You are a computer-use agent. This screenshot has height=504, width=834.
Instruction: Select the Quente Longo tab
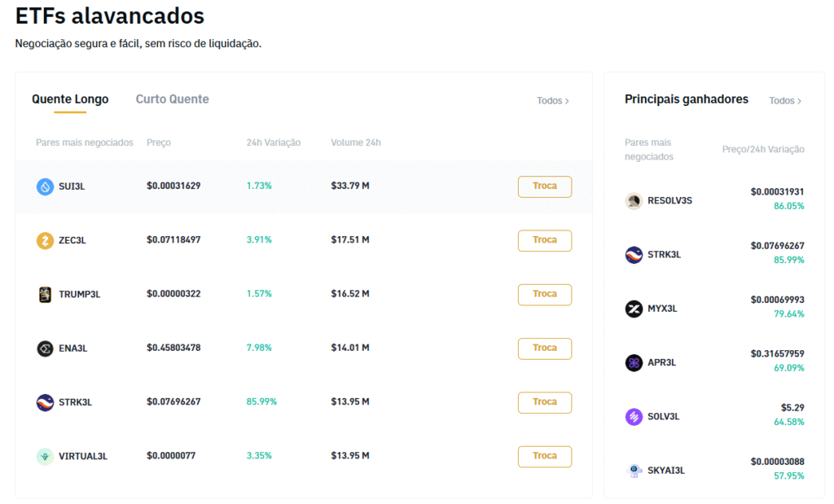(70, 99)
